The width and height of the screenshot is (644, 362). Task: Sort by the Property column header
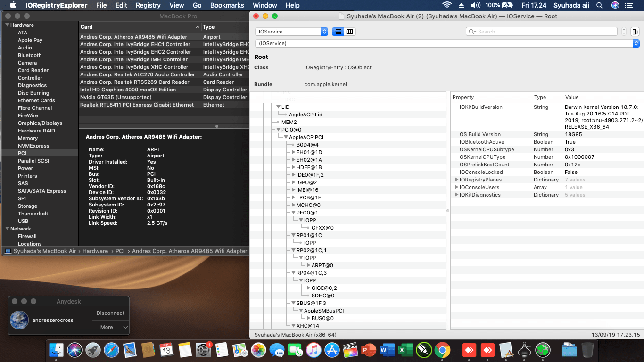click(x=491, y=97)
